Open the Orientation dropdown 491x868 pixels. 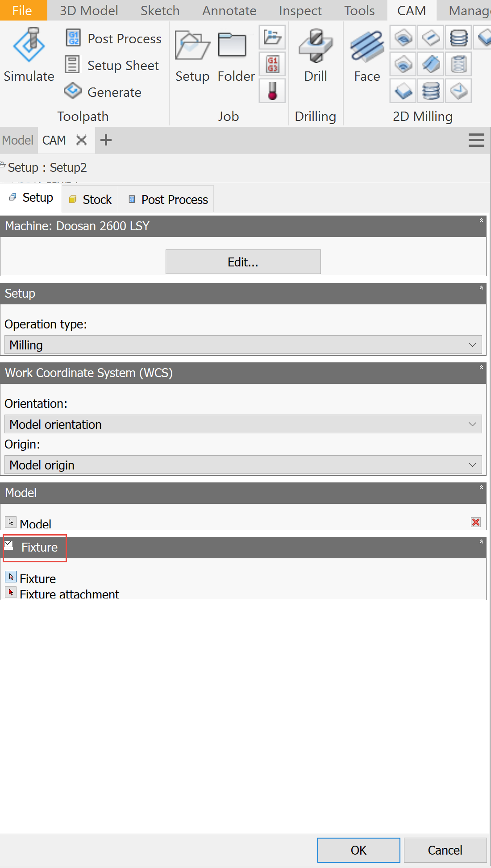[x=243, y=424]
